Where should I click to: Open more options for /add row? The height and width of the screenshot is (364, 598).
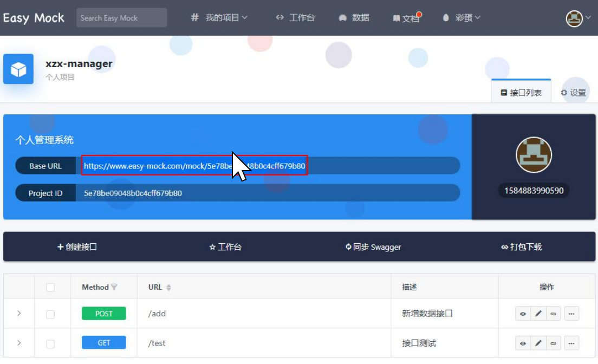coord(571,314)
